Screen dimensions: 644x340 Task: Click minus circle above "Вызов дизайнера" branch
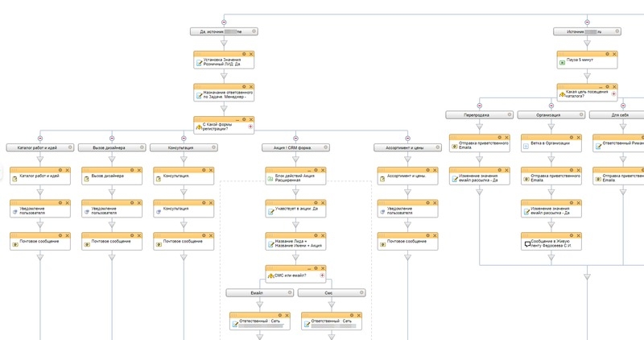(112, 138)
